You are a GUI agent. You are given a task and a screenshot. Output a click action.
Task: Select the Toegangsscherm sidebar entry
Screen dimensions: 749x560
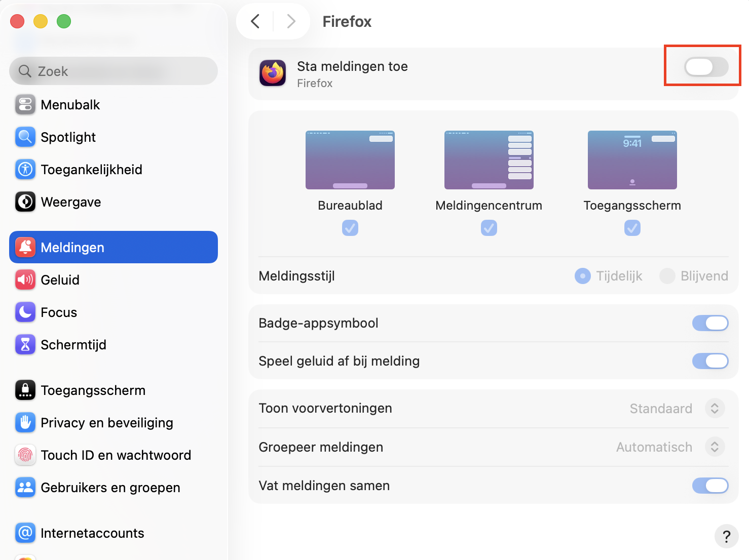(x=114, y=390)
